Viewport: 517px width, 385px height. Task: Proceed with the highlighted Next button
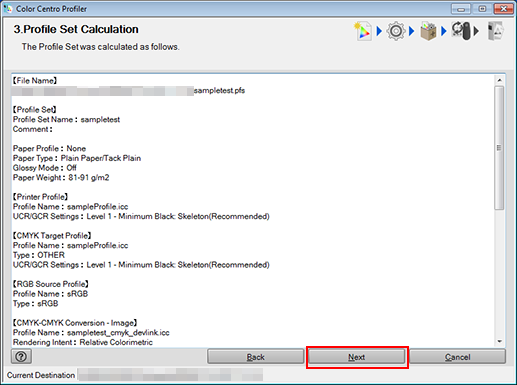pyautogui.click(x=357, y=357)
